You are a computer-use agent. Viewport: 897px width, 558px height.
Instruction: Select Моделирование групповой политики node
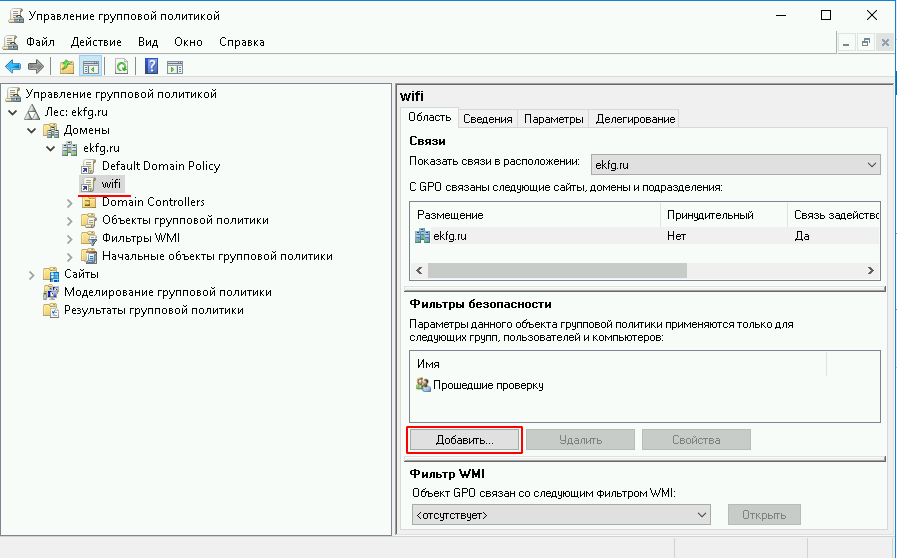point(167,292)
